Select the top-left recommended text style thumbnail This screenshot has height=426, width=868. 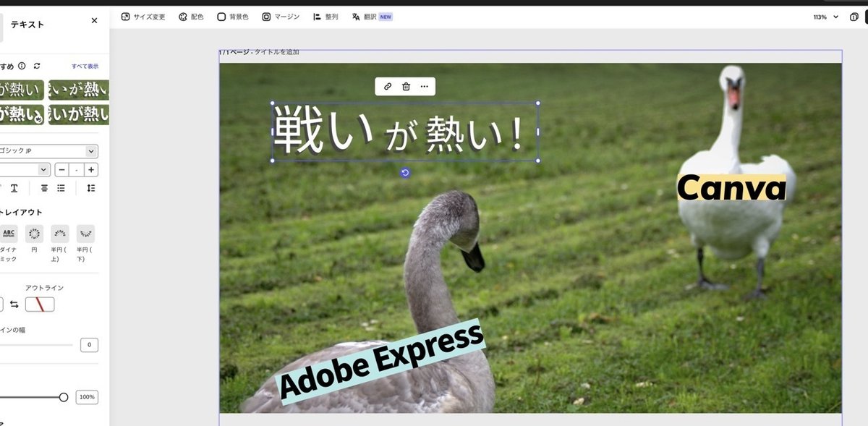pos(22,90)
